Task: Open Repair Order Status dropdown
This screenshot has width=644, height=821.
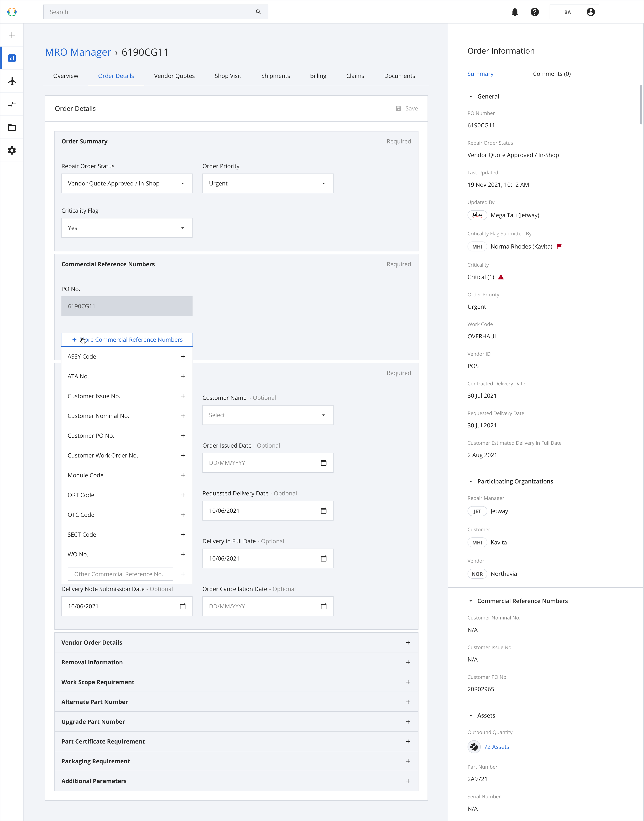Action: point(127,184)
